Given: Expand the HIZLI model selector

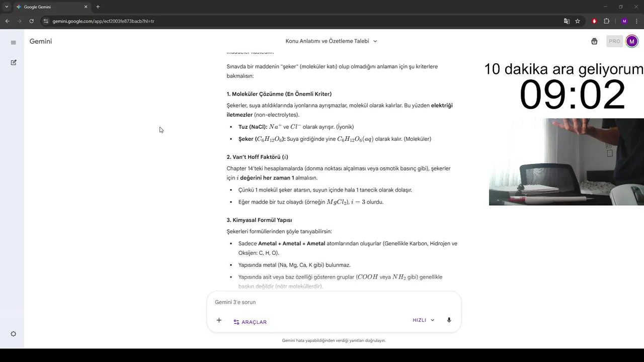Looking at the screenshot, I should click(x=423, y=320).
